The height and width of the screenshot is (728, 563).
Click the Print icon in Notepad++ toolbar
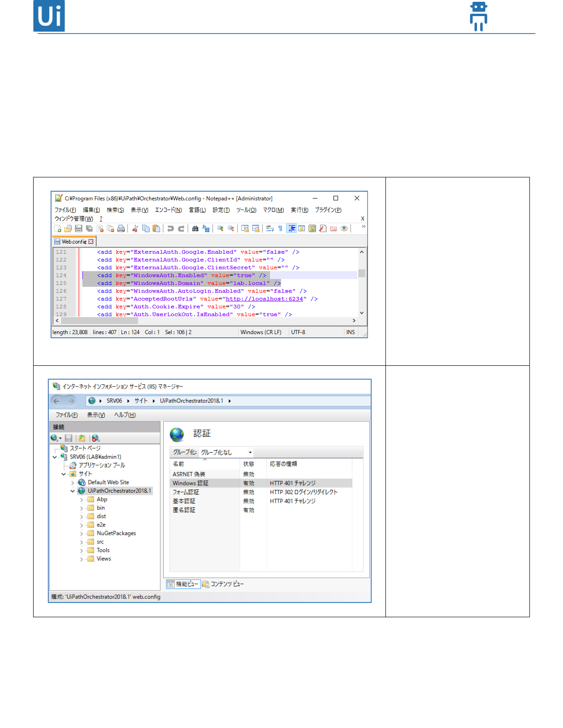coord(121,228)
